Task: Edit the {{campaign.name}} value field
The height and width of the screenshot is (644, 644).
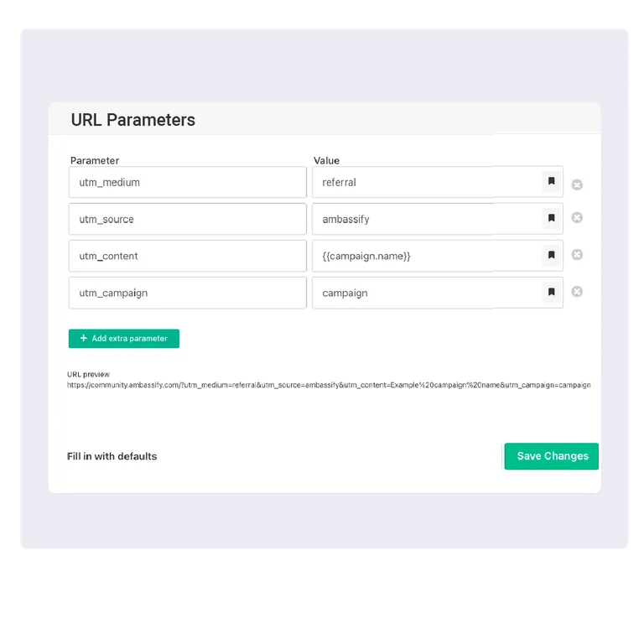Action: point(425,256)
